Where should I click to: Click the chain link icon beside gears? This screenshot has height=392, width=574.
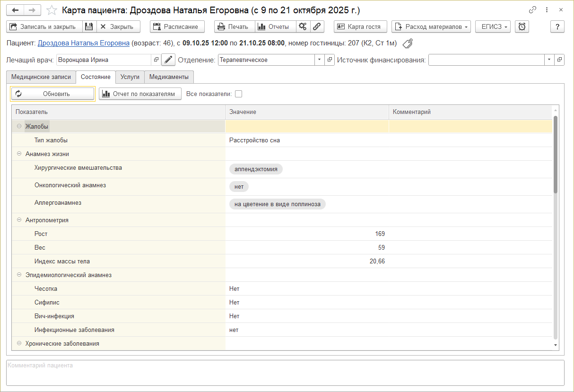317,26
